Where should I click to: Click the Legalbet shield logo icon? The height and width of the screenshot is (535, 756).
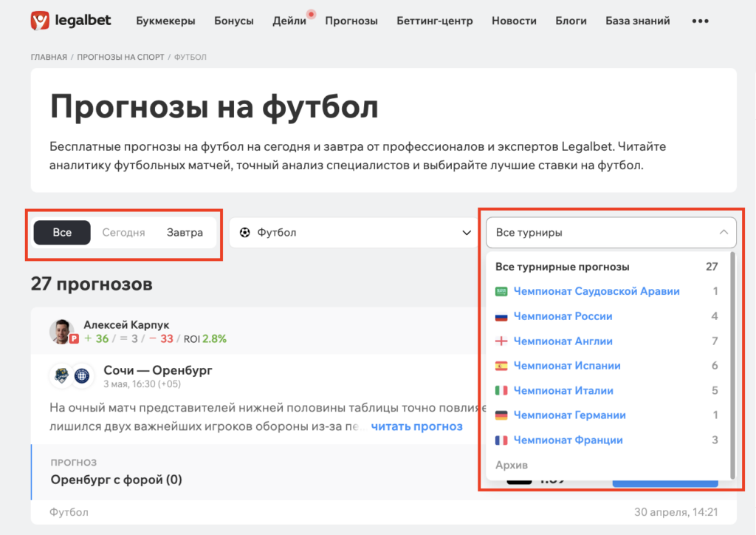pos(40,21)
